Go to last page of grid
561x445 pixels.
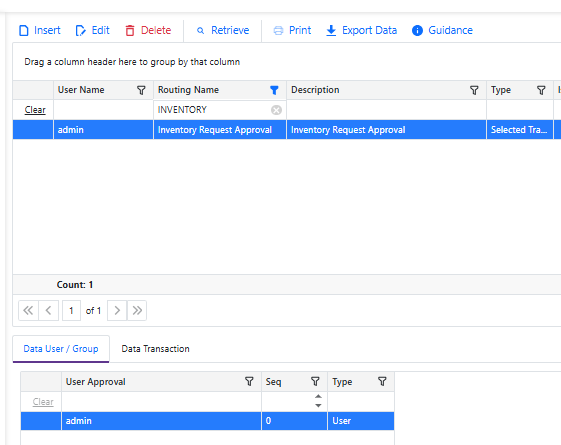click(x=137, y=310)
